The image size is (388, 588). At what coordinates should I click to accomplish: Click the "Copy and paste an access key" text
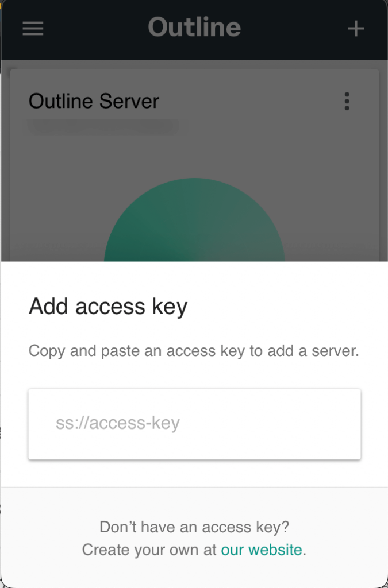(x=194, y=351)
